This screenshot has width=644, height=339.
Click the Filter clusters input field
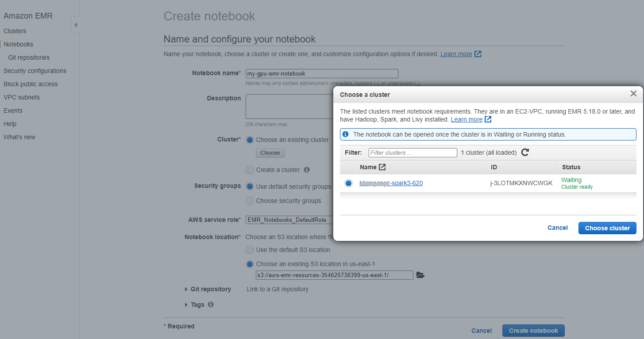click(413, 152)
